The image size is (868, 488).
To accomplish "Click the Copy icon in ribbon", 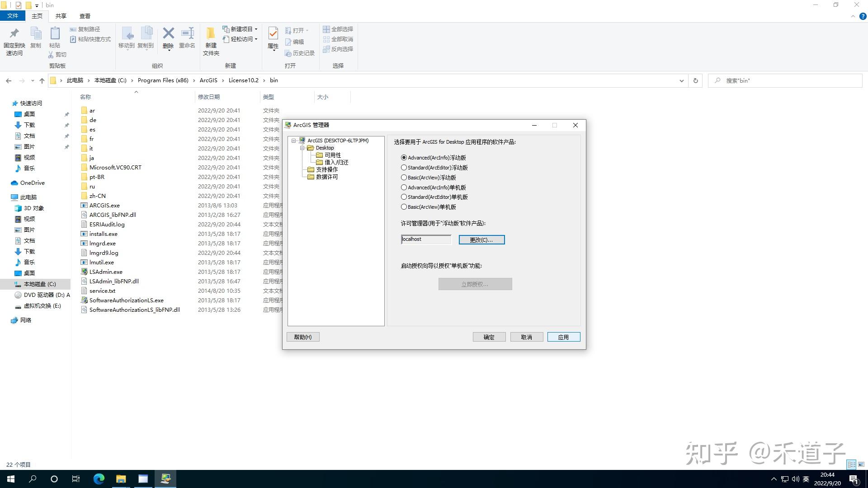I will point(36,33).
